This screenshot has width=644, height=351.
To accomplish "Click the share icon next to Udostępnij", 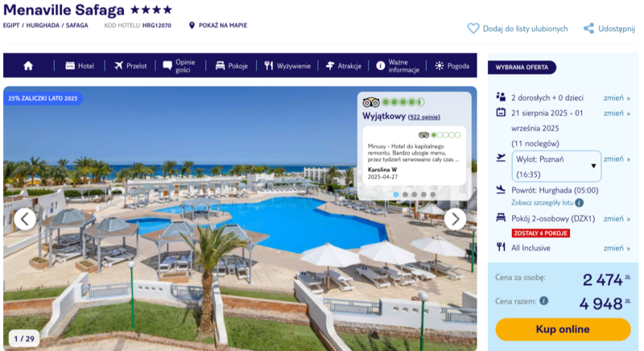I will coord(588,28).
